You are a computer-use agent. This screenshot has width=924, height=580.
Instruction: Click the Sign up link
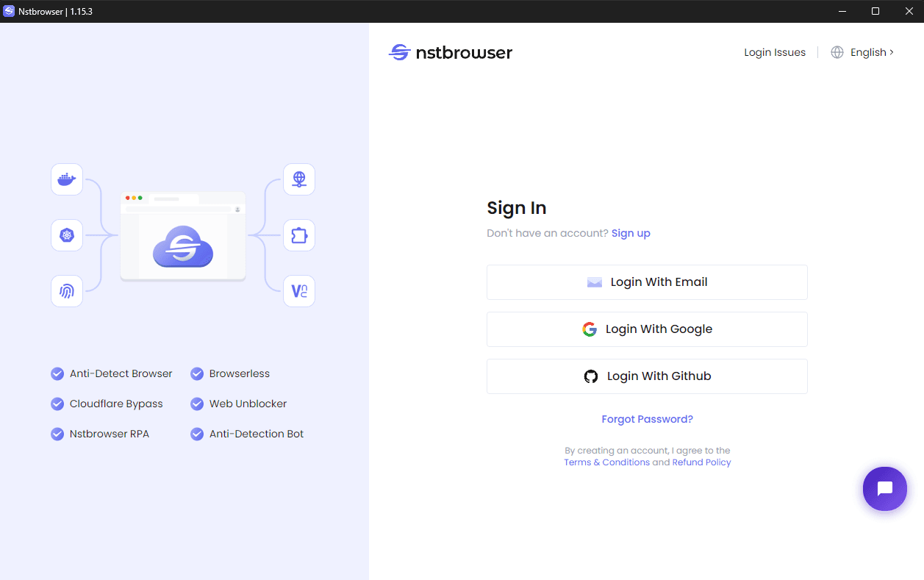[x=631, y=233]
